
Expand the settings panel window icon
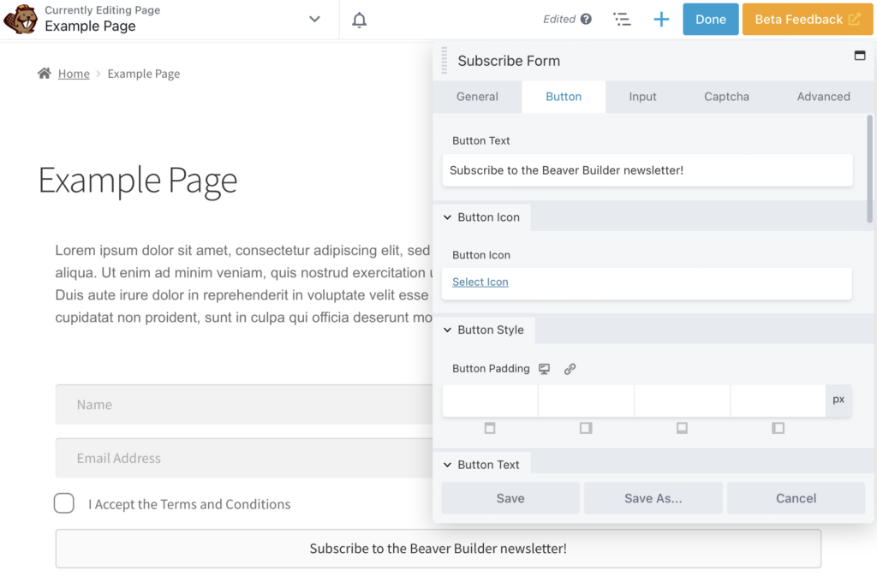(860, 56)
